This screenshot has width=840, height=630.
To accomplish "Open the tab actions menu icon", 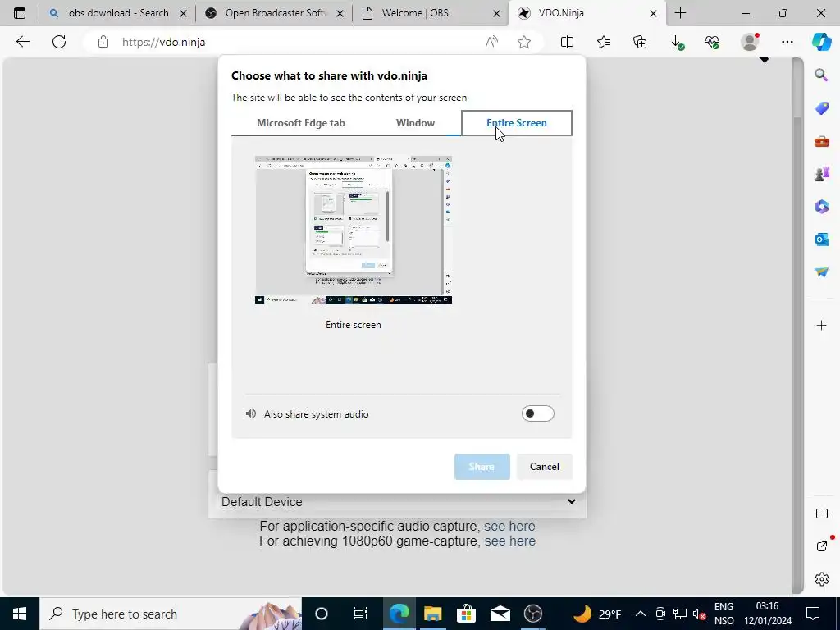I will point(20,13).
